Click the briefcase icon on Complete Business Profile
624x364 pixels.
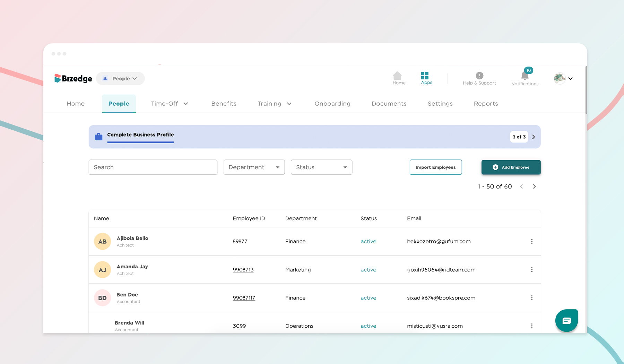(98, 136)
